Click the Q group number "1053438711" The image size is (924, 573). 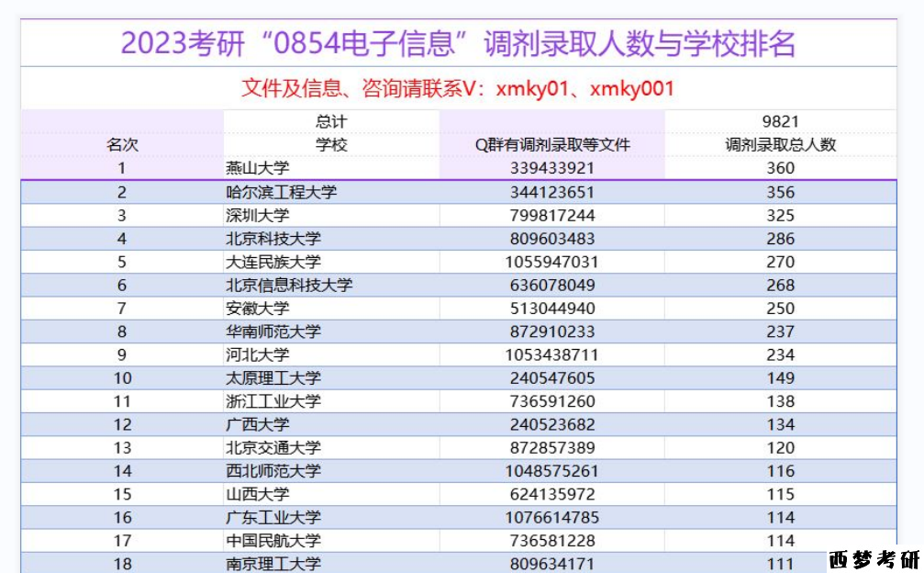(552, 354)
